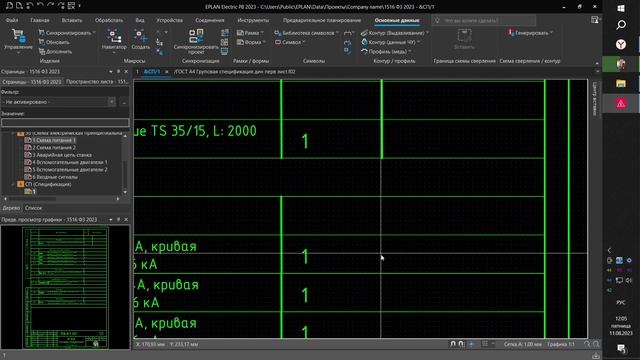Click the new project icon in quick access toolbar
Viewport: 640px width, 360px height.
[9, 6]
